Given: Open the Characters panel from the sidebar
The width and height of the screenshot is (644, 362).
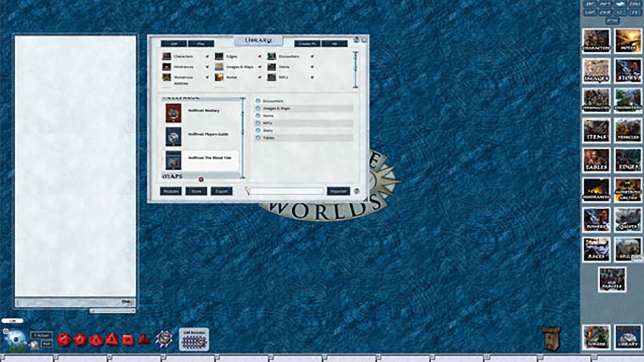Looking at the screenshot, I should [596, 42].
